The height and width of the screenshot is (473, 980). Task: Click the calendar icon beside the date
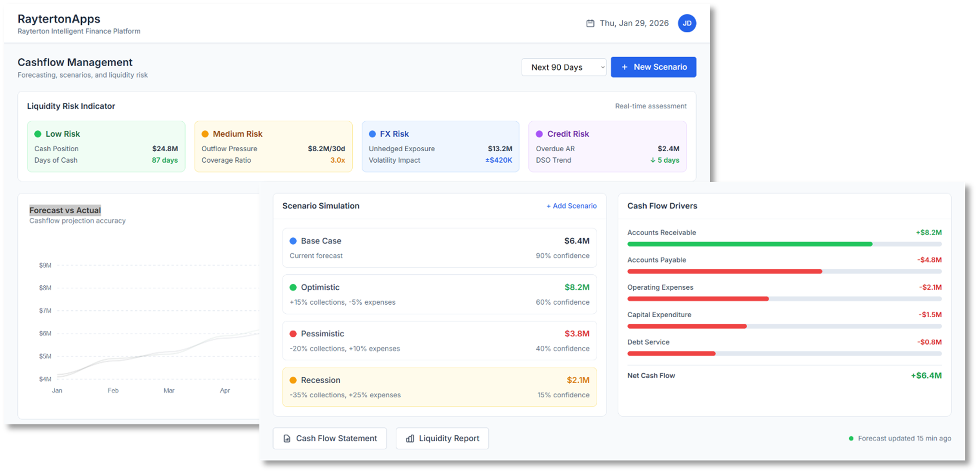tap(590, 23)
